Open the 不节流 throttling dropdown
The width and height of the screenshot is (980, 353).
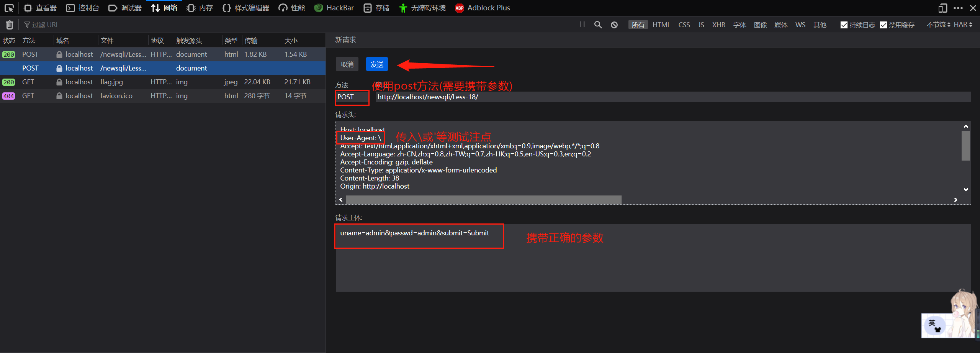click(x=938, y=25)
